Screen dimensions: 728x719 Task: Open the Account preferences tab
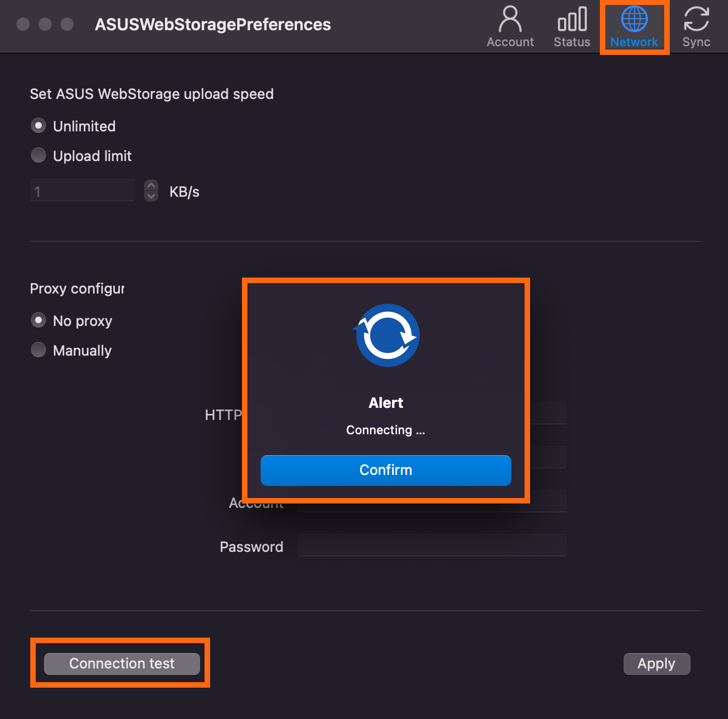510,26
